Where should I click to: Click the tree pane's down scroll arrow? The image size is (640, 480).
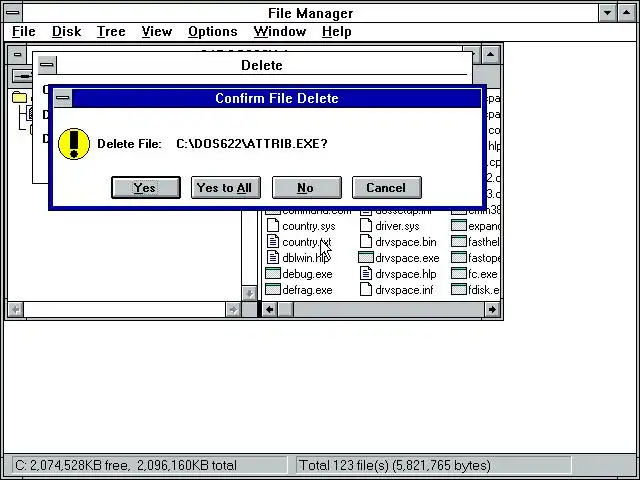click(249, 293)
